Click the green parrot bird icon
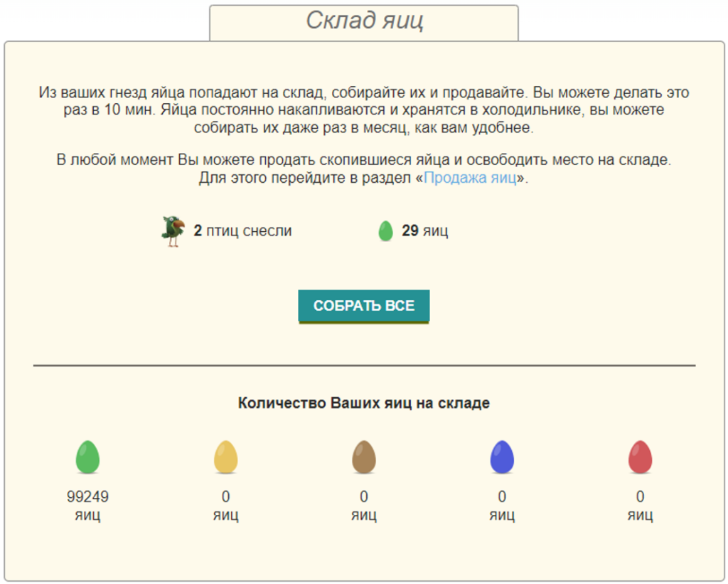The image size is (728, 584). point(173,231)
